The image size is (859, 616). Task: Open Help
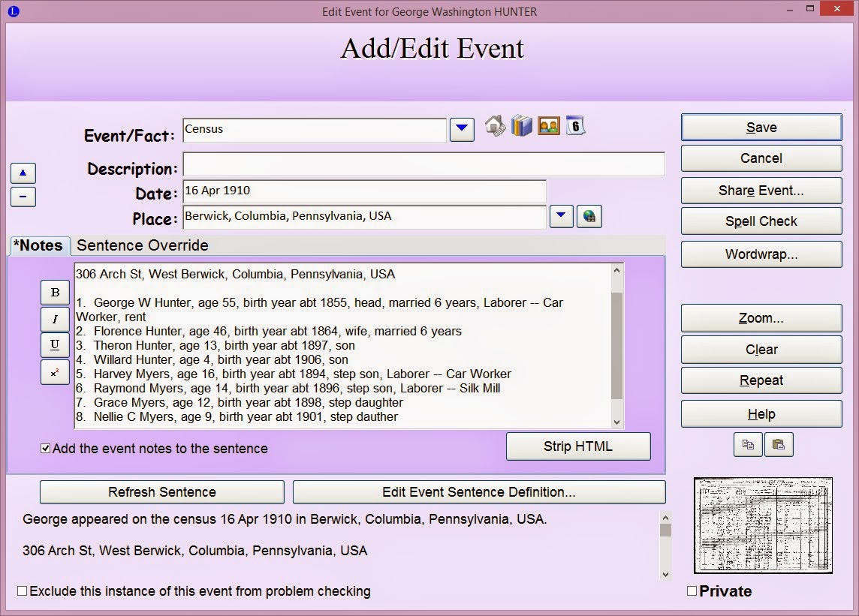761,414
